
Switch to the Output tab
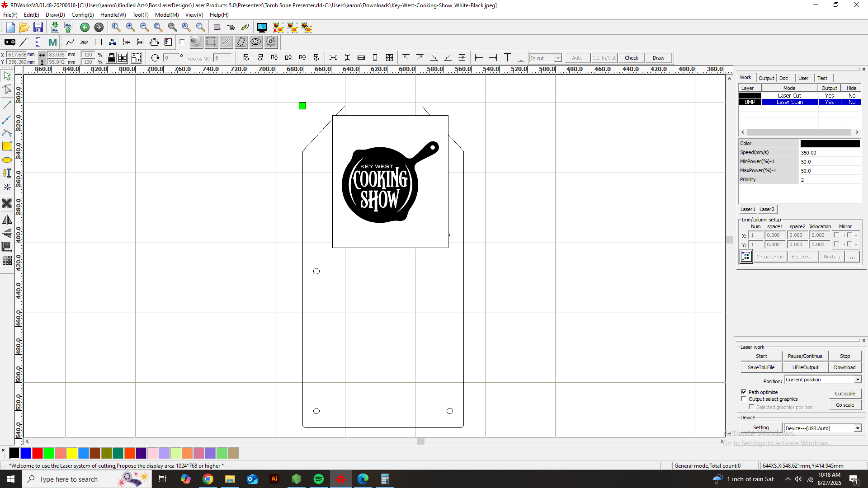click(x=766, y=78)
